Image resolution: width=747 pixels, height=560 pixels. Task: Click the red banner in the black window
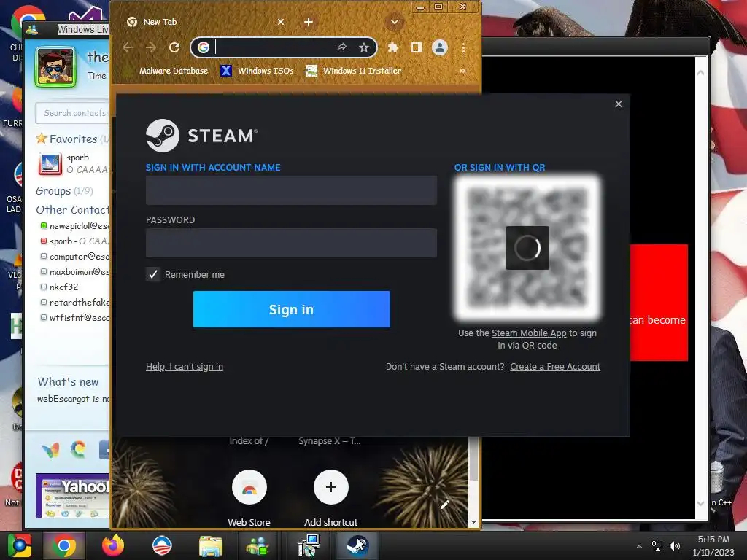tap(659, 303)
